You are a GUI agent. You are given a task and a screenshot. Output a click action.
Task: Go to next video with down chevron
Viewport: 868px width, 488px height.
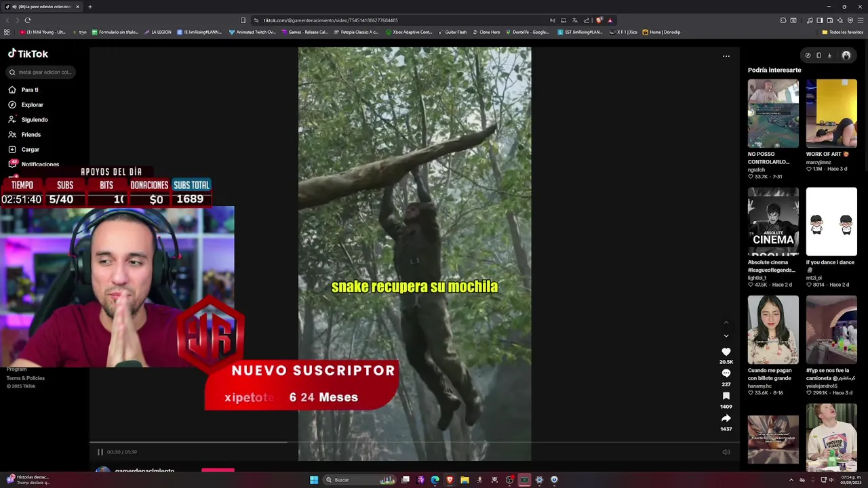726,335
